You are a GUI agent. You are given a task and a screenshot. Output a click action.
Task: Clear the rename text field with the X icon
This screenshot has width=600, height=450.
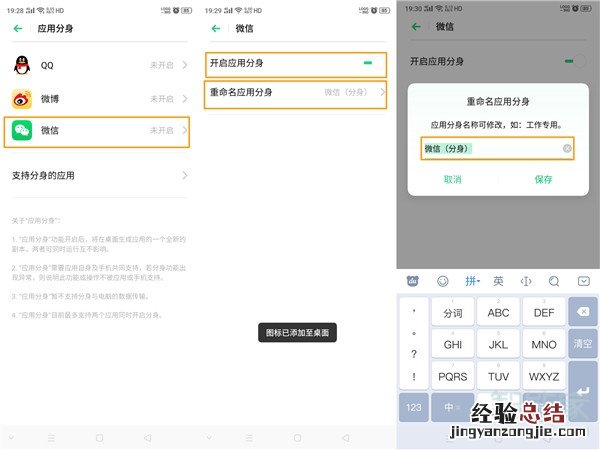[566, 148]
